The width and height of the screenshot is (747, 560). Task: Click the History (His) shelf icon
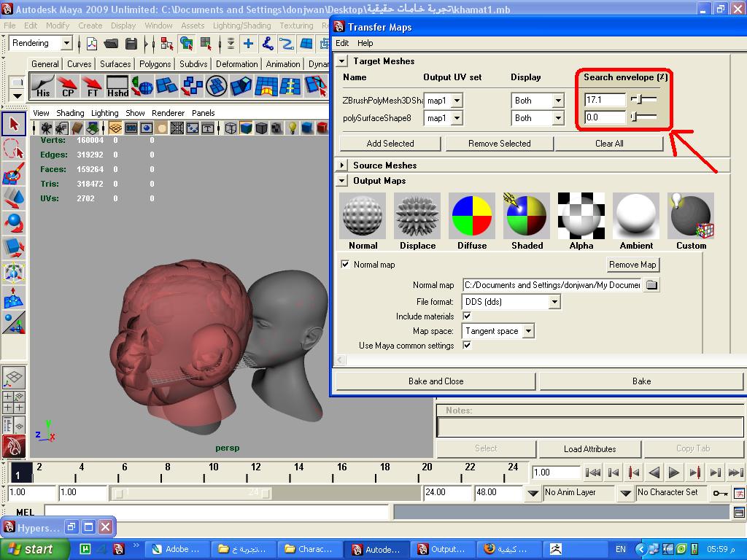(43, 86)
